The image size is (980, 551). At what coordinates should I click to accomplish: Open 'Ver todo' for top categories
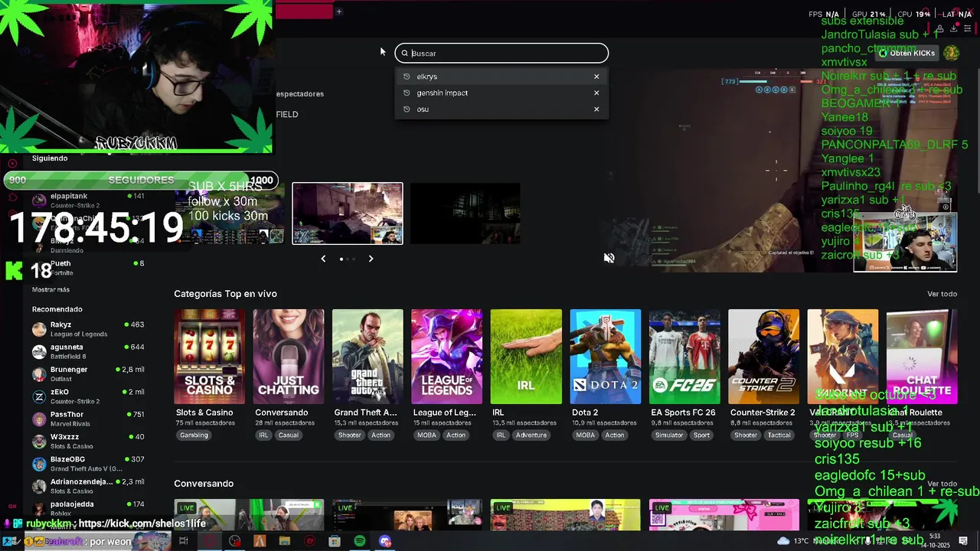tap(942, 294)
